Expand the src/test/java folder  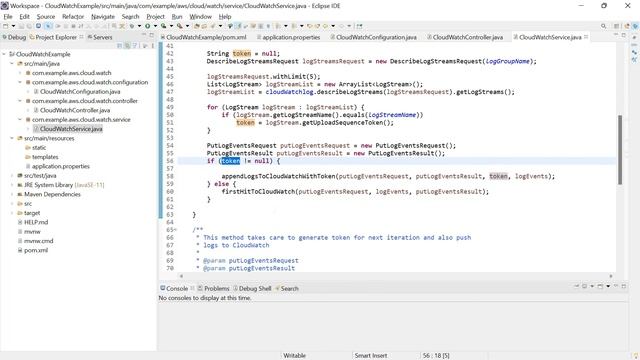point(12,176)
